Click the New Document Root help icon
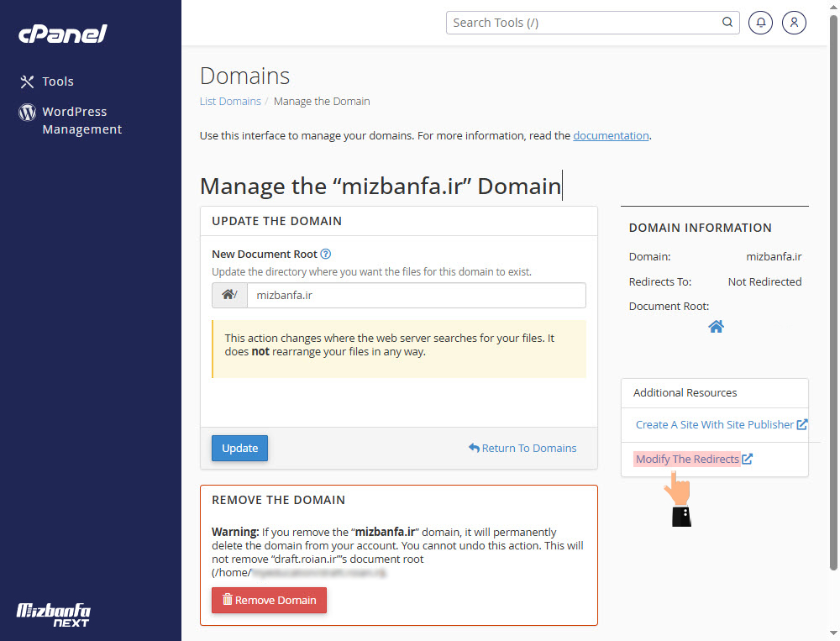The width and height of the screenshot is (840, 641). click(x=326, y=254)
